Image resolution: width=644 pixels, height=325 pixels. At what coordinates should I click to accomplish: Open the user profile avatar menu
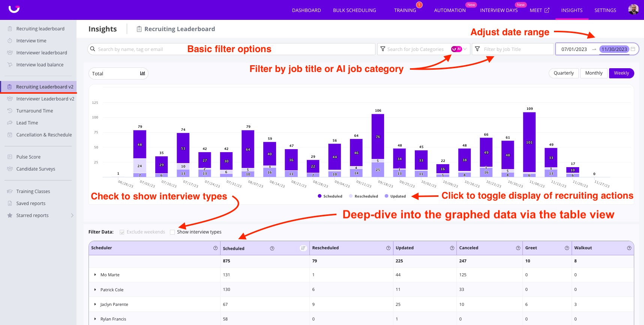click(633, 10)
